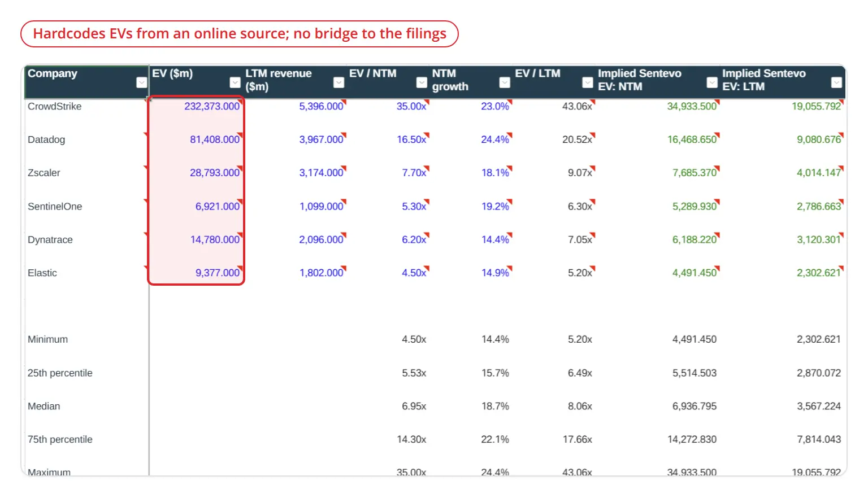Select SentinelOne implied NTM EV 5,289.930
The image size is (868, 498).
coord(695,207)
